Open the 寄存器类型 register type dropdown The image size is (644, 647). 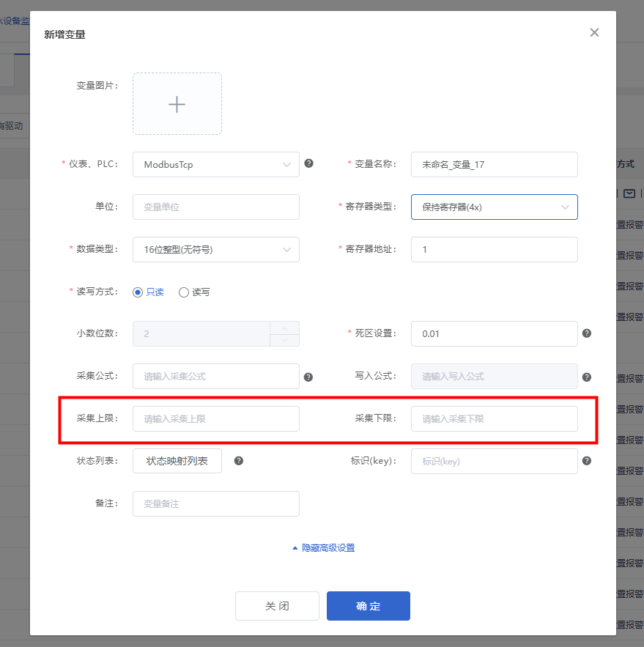[494, 207]
